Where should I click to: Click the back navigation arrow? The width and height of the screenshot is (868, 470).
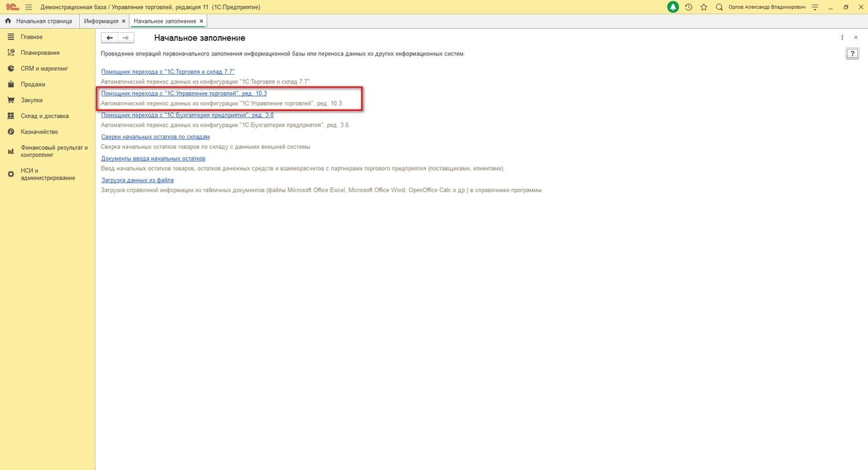tap(110, 38)
